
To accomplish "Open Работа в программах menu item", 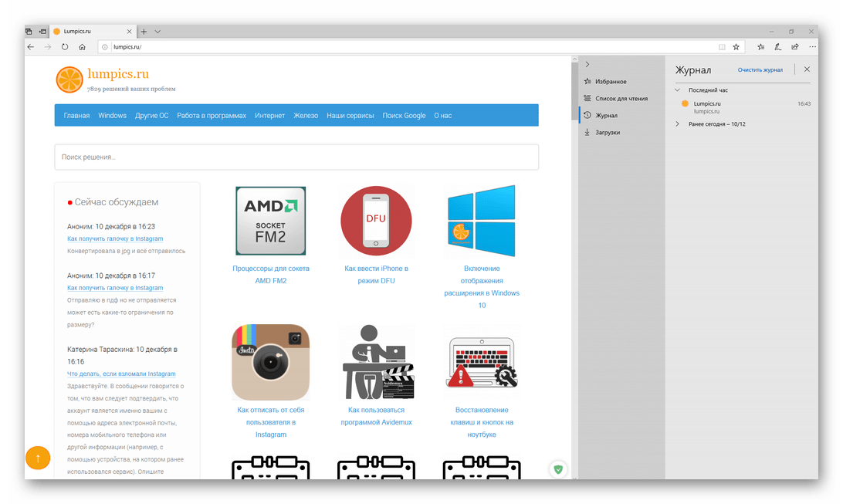I will [x=212, y=116].
